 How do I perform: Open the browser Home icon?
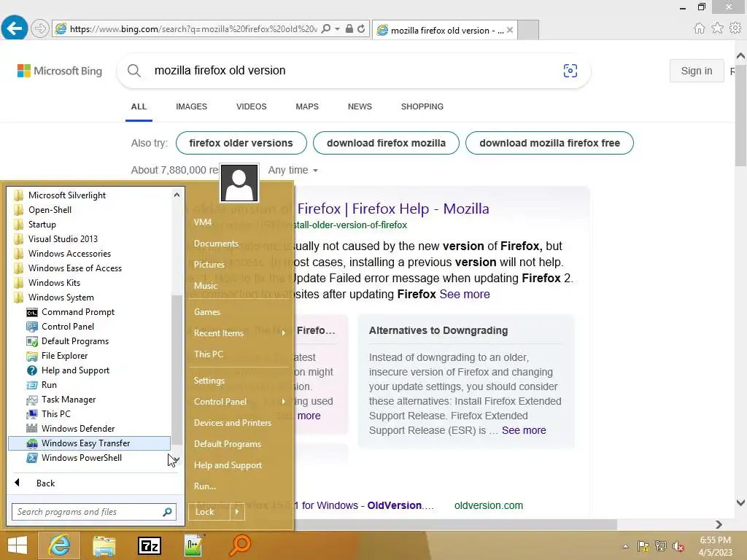[699, 28]
